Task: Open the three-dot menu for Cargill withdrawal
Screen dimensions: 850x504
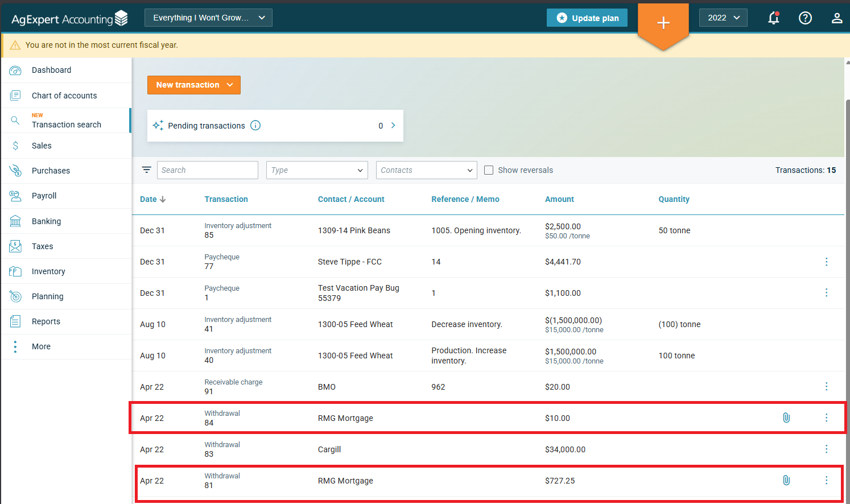Action: pos(826,449)
